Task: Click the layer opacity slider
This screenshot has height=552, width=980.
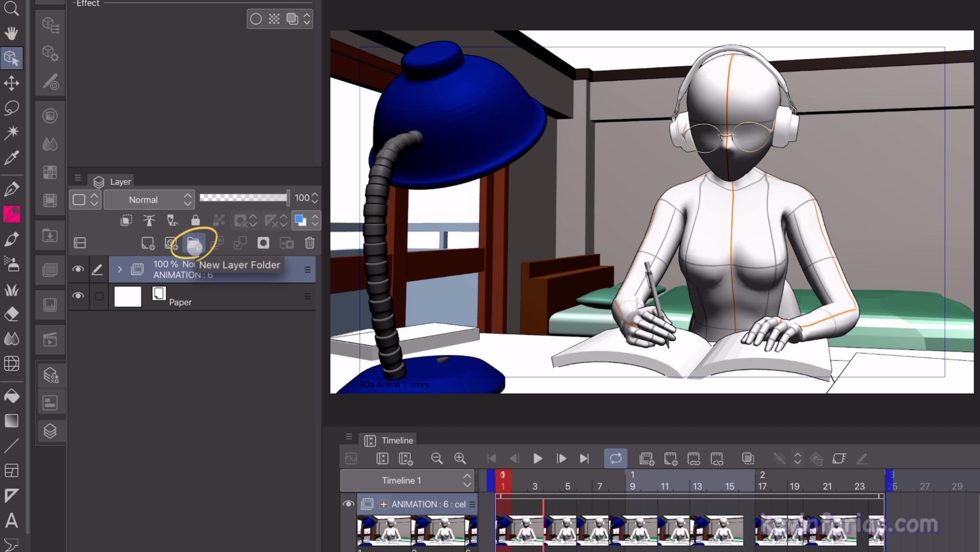Action: (x=244, y=198)
